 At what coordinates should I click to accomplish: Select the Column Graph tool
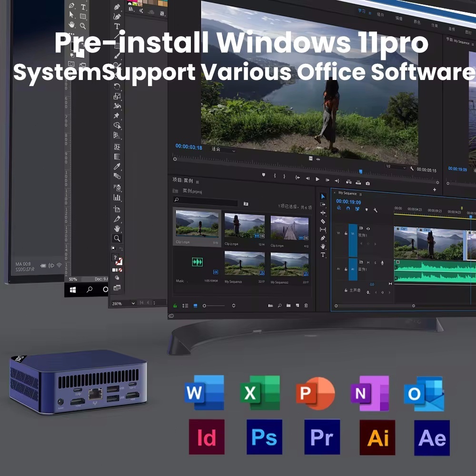click(x=117, y=198)
